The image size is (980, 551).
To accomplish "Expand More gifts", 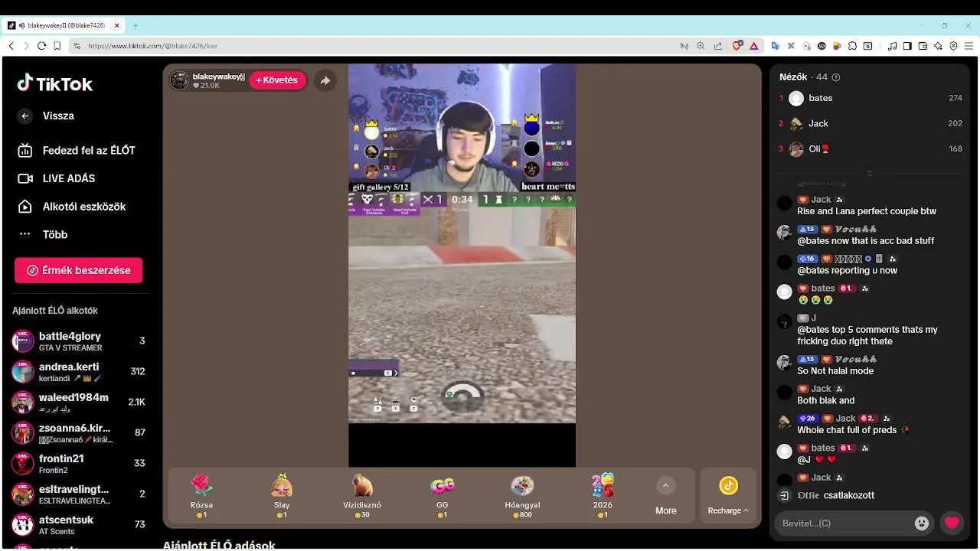I will pyautogui.click(x=665, y=496).
